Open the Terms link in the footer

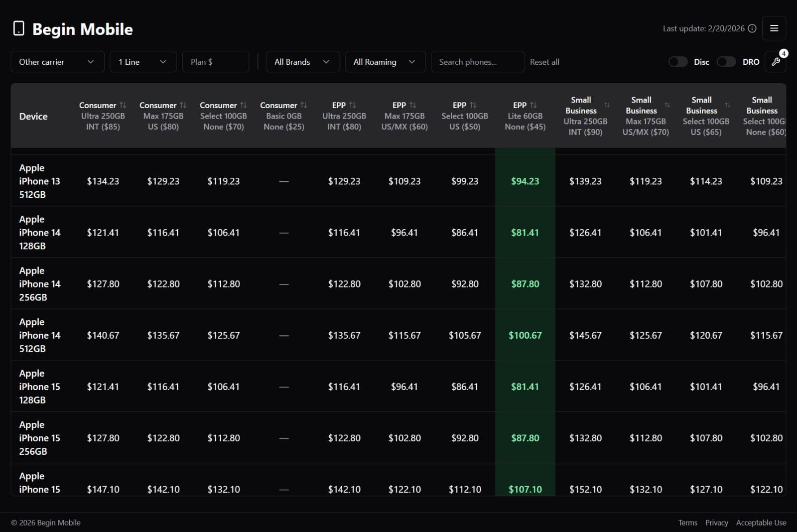[687, 523]
